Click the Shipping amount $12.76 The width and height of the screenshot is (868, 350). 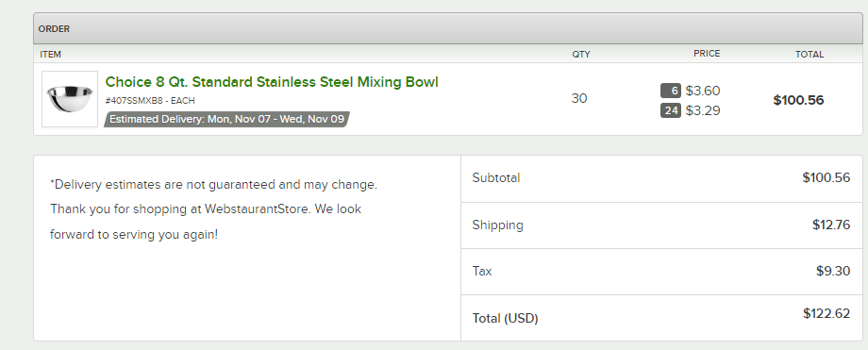(831, 225)
